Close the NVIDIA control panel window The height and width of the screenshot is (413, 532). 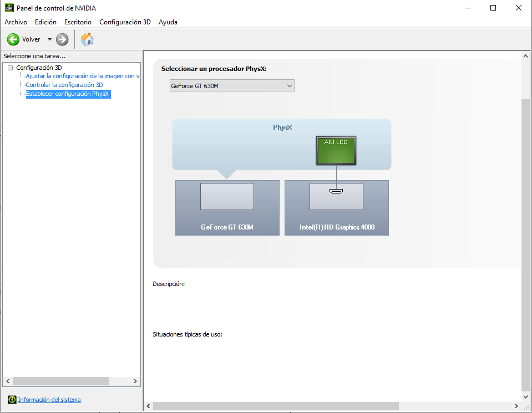(519, 8)
